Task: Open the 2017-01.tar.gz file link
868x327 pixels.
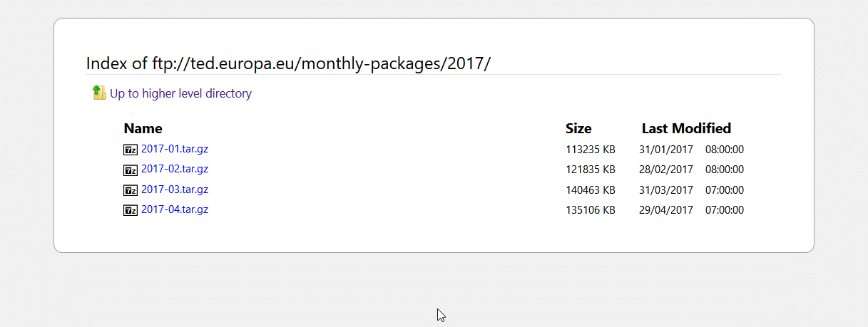Action: click(175, 149)
